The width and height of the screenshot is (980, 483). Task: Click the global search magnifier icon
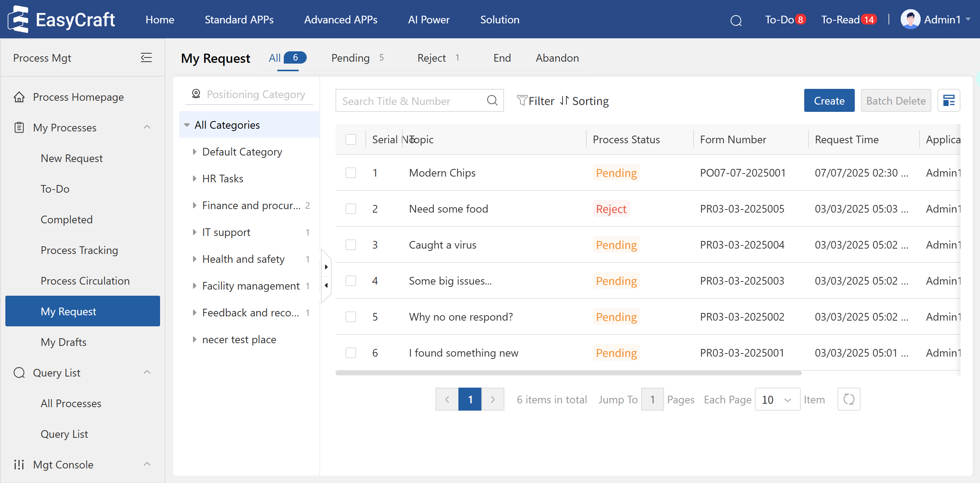(736, 20)
